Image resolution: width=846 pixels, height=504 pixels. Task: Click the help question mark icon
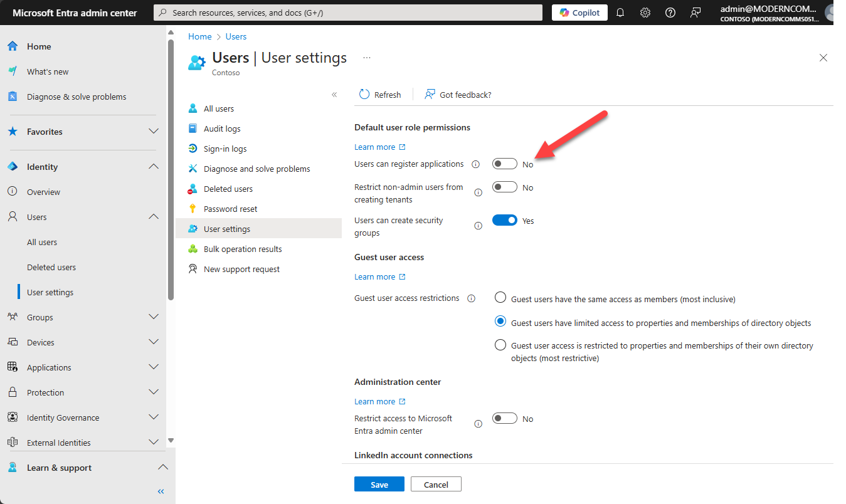[670, 13]
